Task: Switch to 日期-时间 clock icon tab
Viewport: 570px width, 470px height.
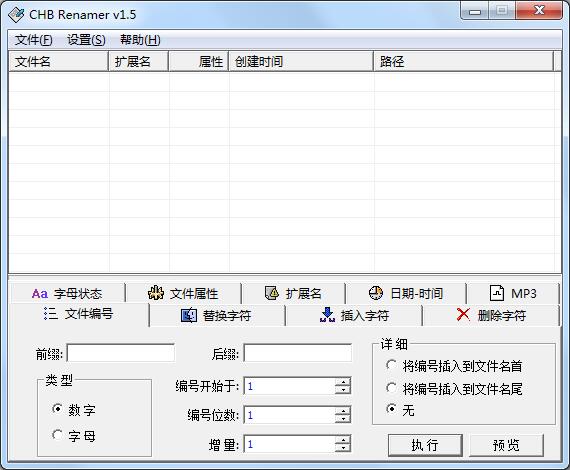Action: pyautogui.click(x=405, y=293)
